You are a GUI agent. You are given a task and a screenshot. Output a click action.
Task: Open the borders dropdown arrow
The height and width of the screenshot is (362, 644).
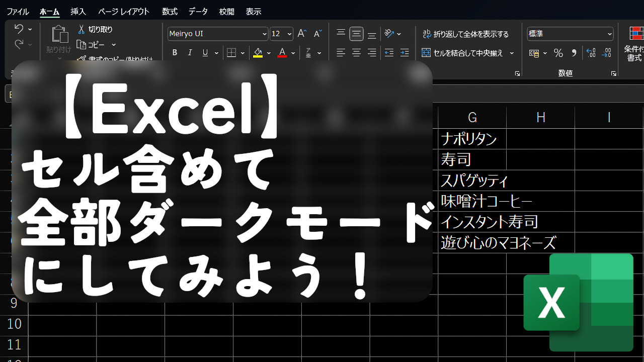(243, 53)
